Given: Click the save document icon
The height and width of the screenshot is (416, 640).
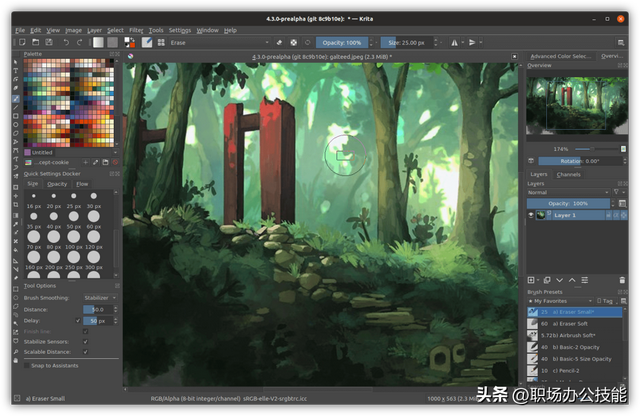Looking at the screenshot, I should click(47, 43).
